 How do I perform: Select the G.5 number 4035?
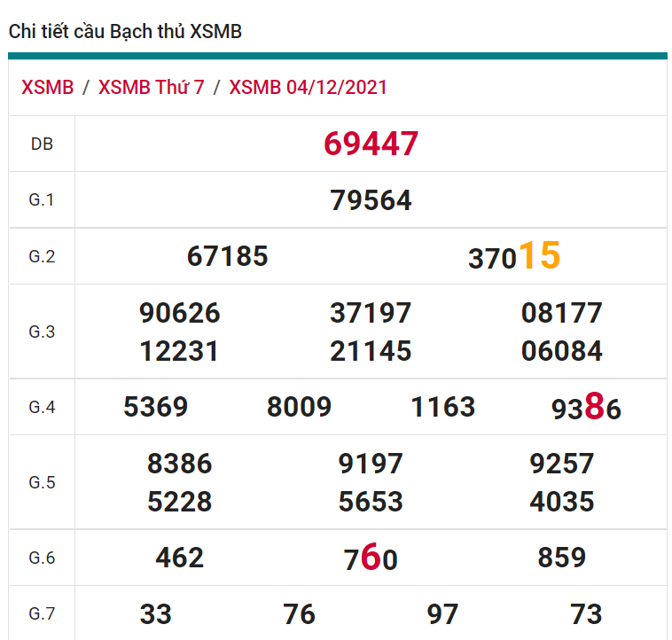click(562, 502)
